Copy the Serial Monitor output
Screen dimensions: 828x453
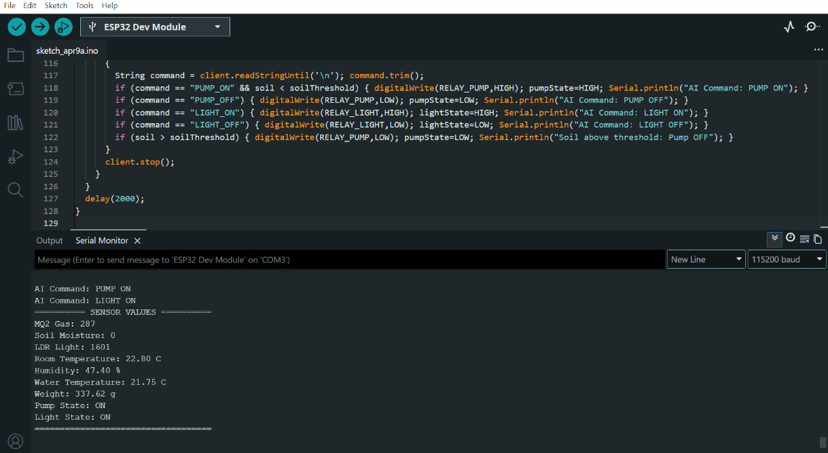click(817, 239)
